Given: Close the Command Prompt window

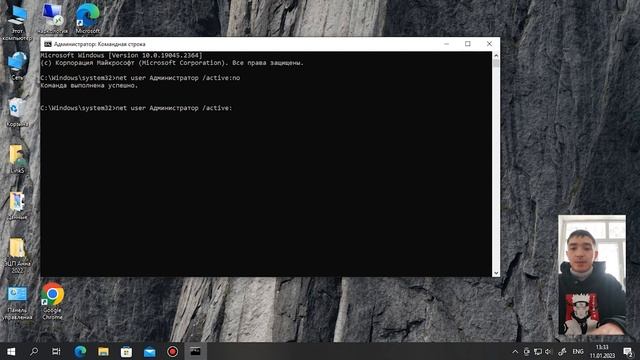Looking at the screenshot, I should click(489, 44).
